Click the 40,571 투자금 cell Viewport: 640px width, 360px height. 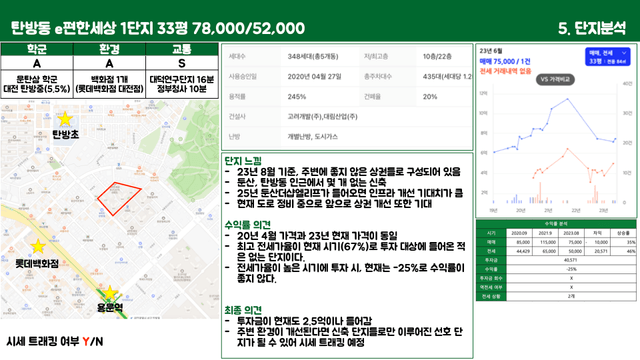[571, 260]
